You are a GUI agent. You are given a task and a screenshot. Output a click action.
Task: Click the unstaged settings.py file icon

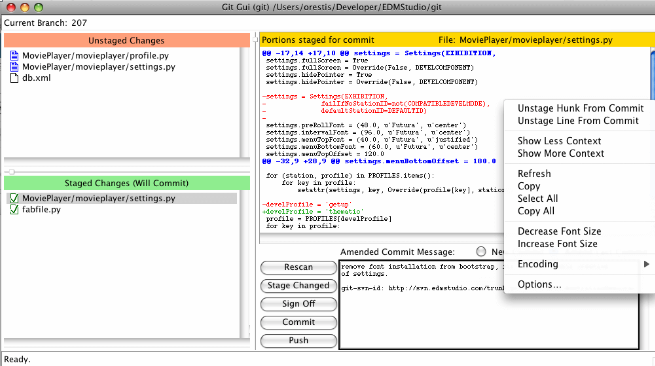(14, 67)
